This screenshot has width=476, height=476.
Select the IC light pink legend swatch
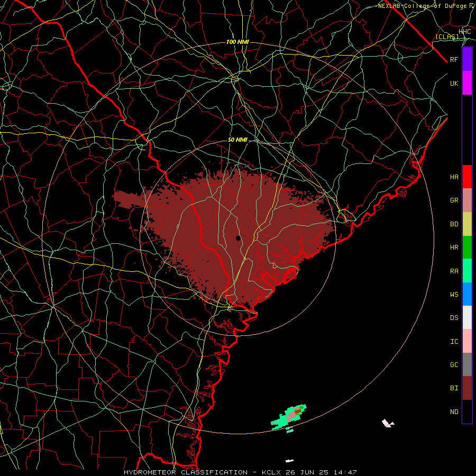coord(467,341)
